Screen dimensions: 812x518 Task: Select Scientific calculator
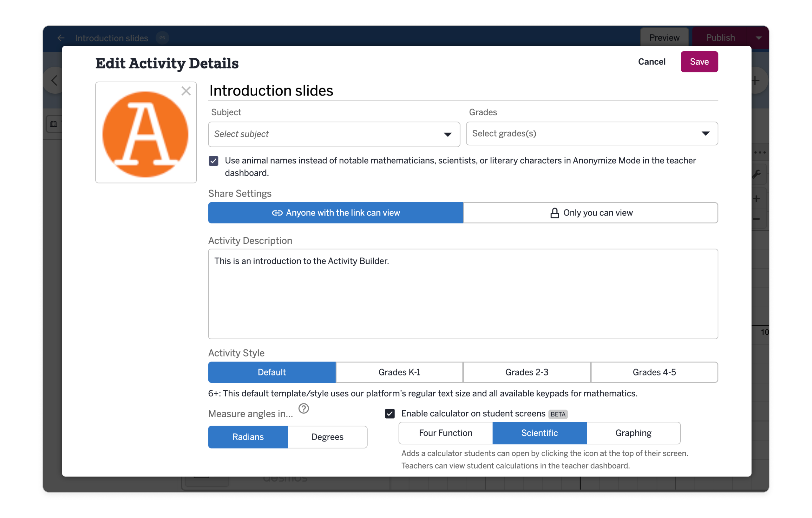pyautogui.click(x=539, y=433)
